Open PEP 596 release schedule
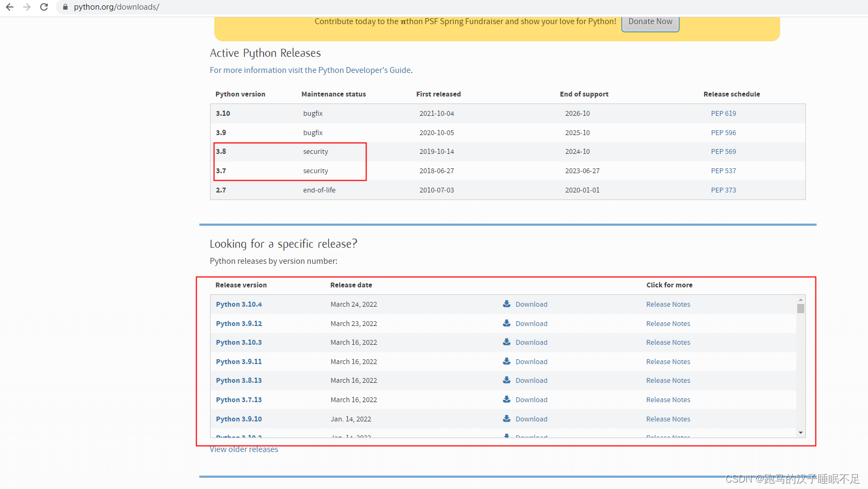The width and height of the screenshot is (868, 489). click(x=723, y=133)
